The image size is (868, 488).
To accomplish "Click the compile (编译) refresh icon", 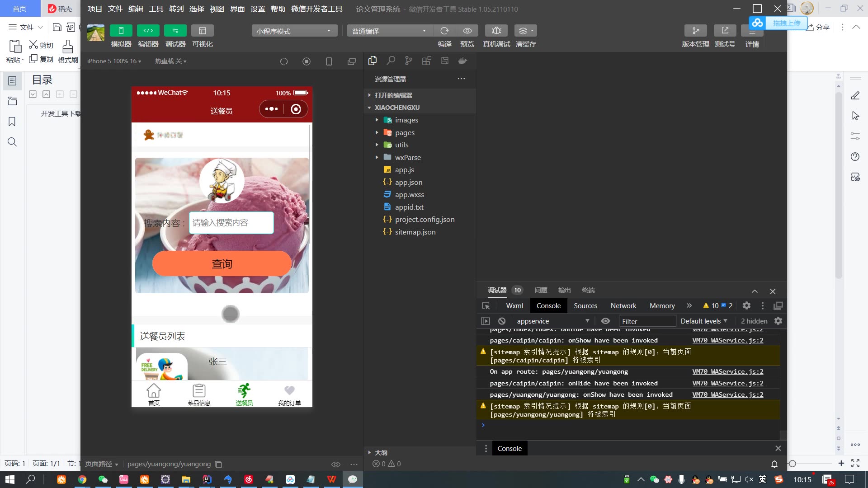I will [444, 31].
